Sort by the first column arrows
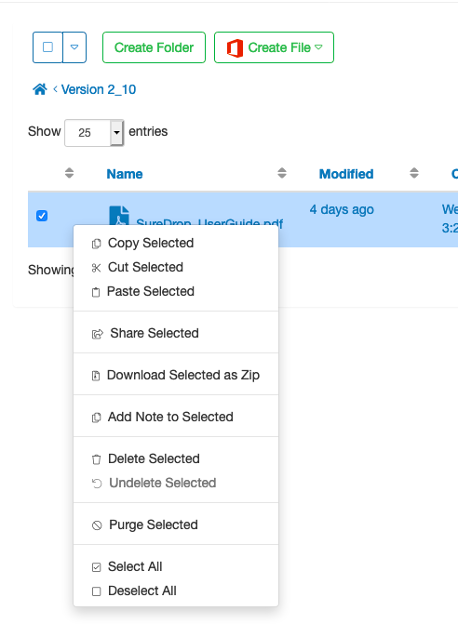458x624 pixels. pos(69,173)
